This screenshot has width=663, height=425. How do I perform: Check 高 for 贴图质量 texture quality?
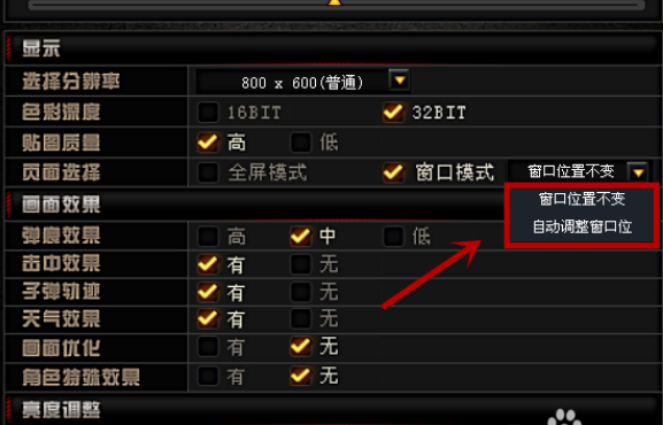[208, 142]
